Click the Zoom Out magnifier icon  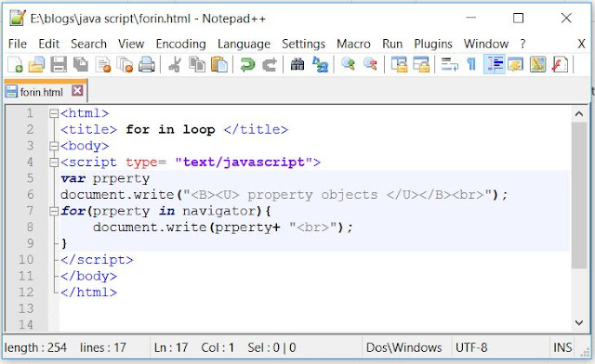click(370, 64)
